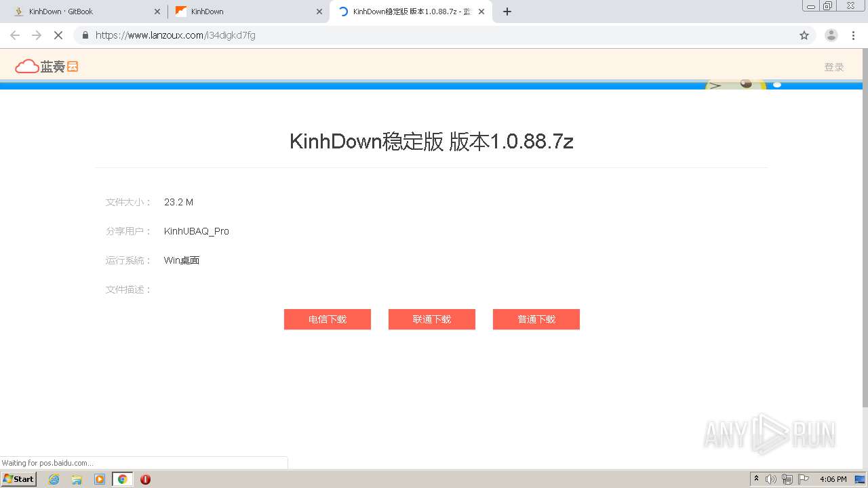The height and width of the screenshot is (488, 868).
Task: Click the browser forward arrow
Action: [37, 35]
